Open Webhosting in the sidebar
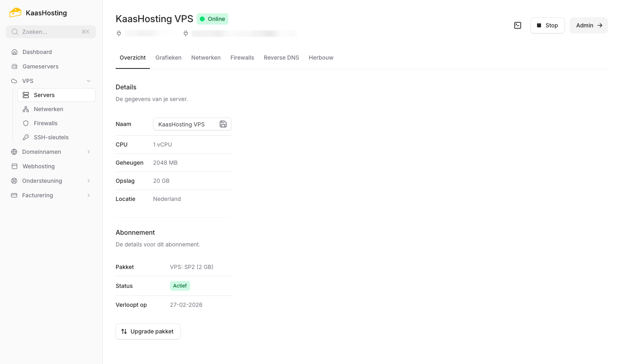Screen dimensions: 620x364 (38, 166)
